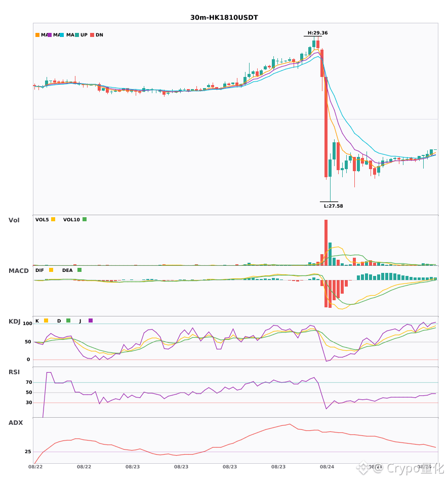
Task: Toggle the green UP legend marker
Action: coord(77,35)
